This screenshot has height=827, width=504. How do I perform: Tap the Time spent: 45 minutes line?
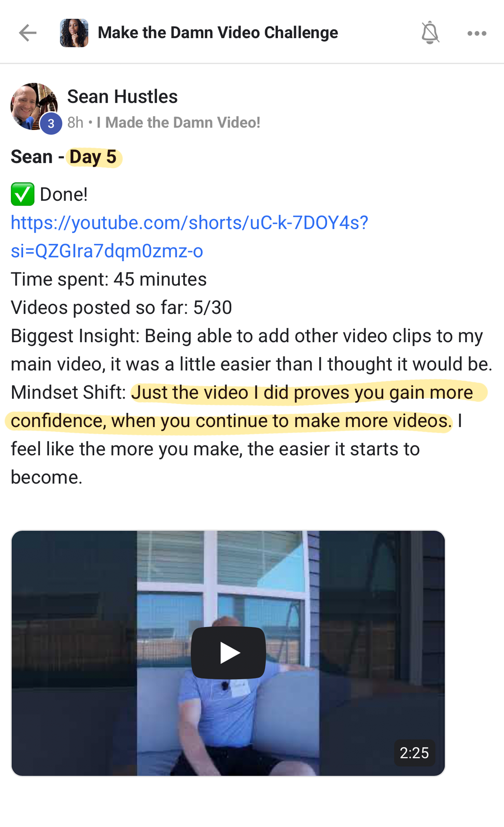coord(109,279)
